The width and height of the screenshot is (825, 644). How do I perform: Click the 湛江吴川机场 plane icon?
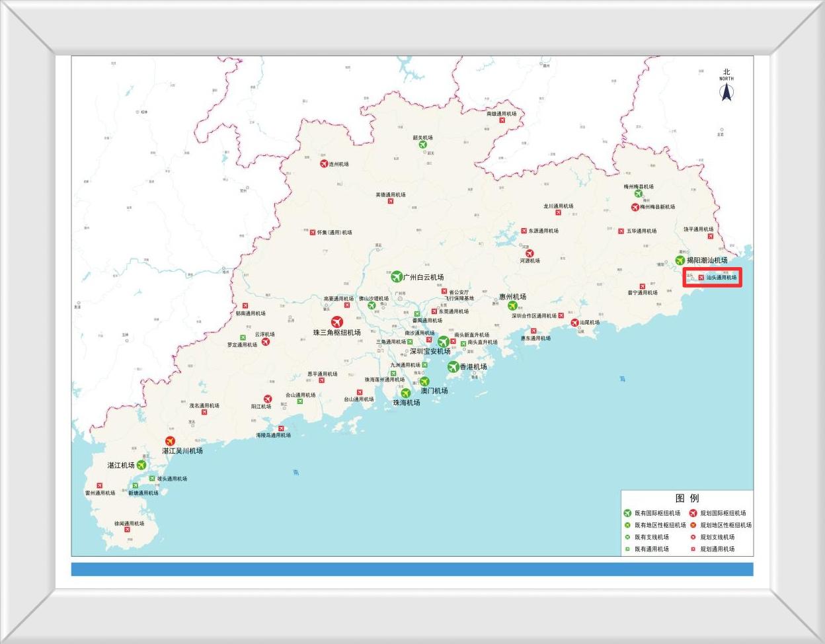171,442
